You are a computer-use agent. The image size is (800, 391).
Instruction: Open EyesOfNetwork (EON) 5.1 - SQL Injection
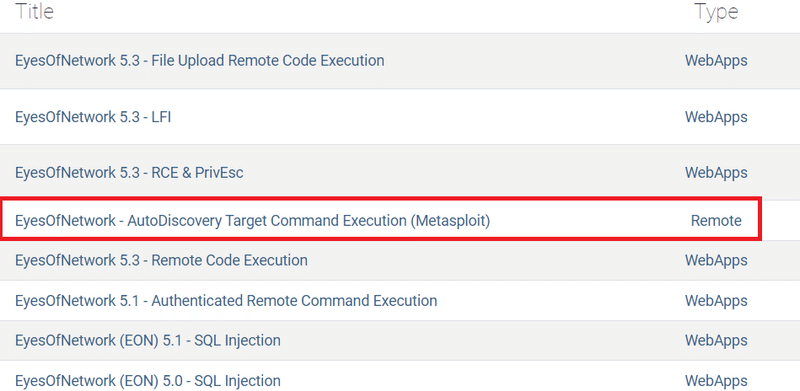point(148,340)
